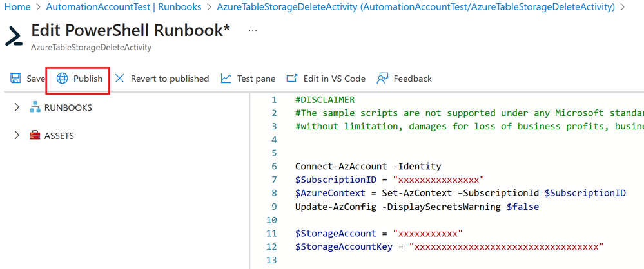Open AzureTableStorageDeleteActivity breadcrumb link
This screenshot has width=644, height=269.
point(416,6)
